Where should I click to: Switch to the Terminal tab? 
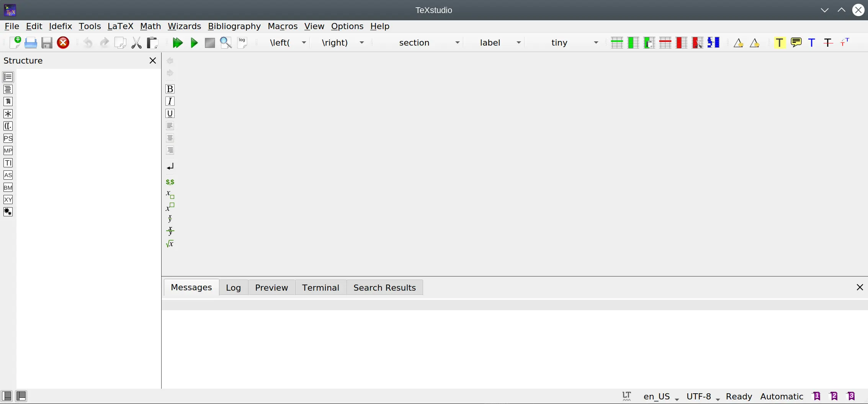tap(320, 288)
